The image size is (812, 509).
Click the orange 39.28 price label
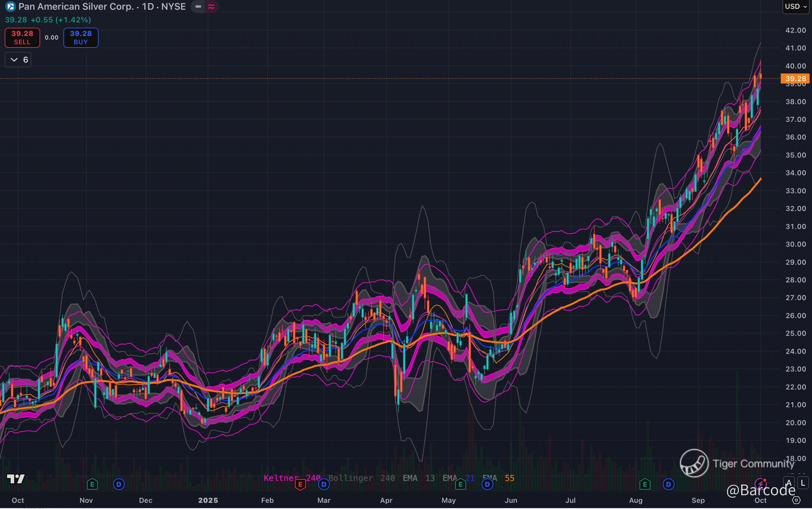tap(795, 79)
